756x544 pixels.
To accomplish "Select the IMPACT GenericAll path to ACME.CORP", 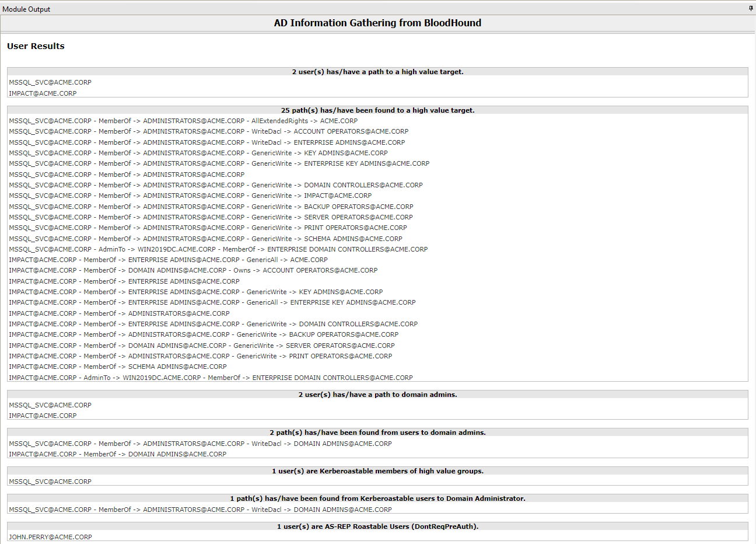I will click(168, 260).
